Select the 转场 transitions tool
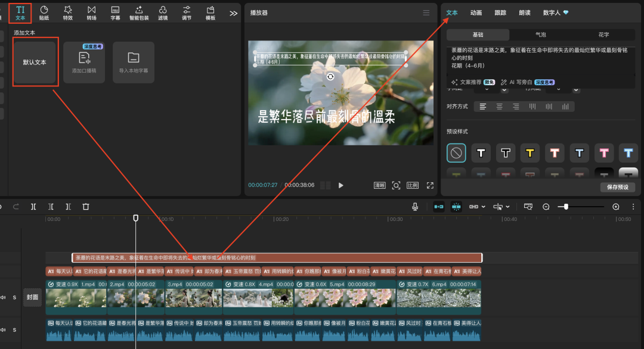This screenshot has width=644, height=349. pos(91,12)
